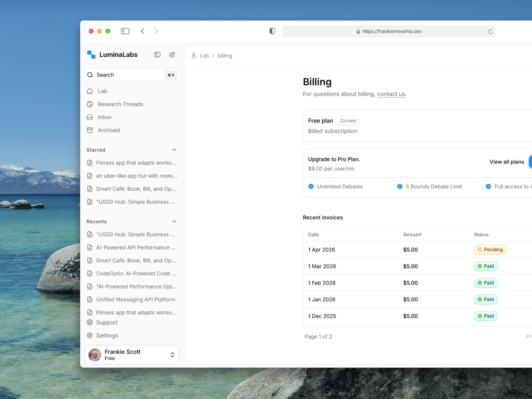Click the Lab breadcrumb link
The image size is (532, 399).
point(204,56)
